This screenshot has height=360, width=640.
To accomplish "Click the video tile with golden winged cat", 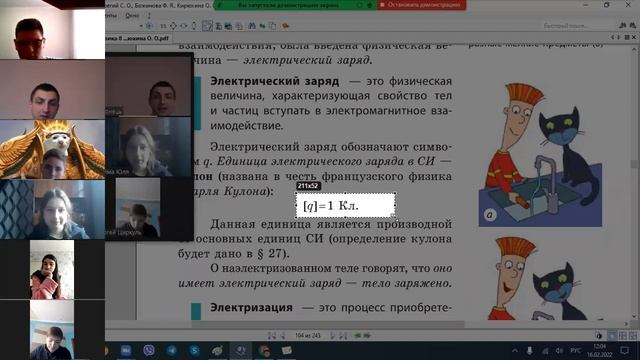I will [x=52, y=149].
